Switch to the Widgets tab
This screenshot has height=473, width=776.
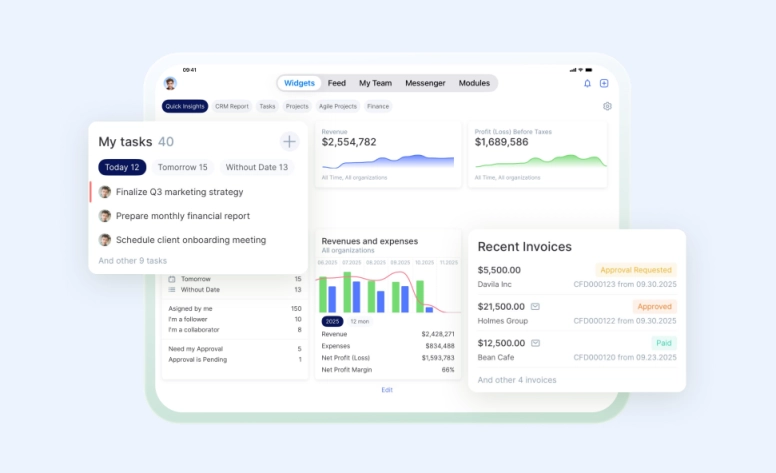(x=299, y=83)
